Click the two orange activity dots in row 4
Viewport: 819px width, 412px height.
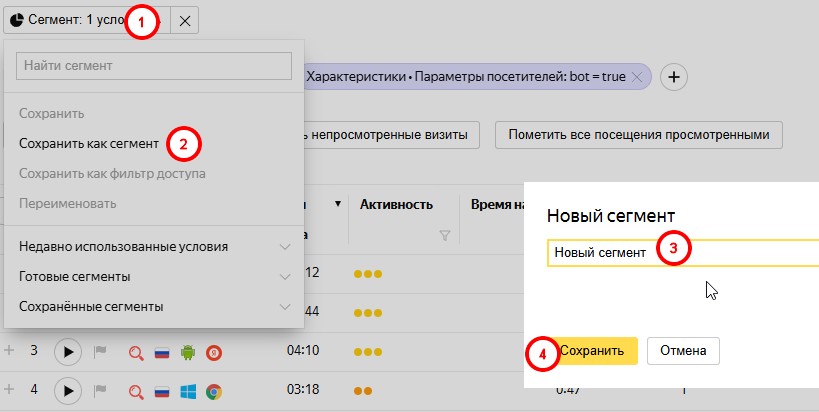[x=362, y=391]
